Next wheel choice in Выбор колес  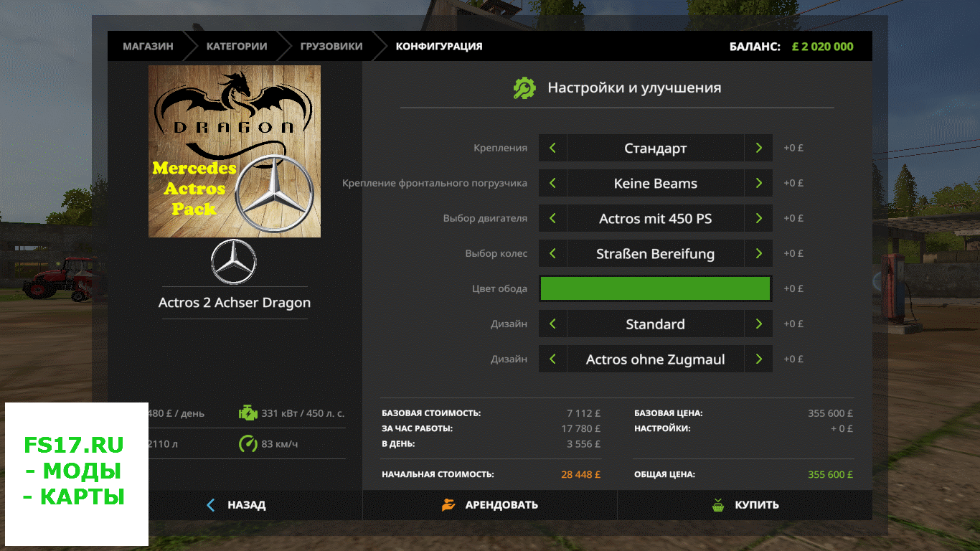click(x=758, y=253)
